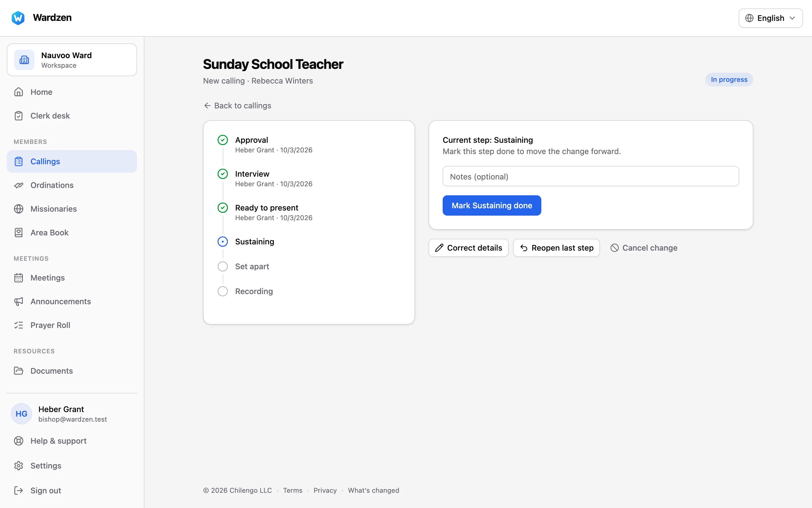Click the Ordinations handshake icon
The image size is (812, 508).
tap(18, 185)
